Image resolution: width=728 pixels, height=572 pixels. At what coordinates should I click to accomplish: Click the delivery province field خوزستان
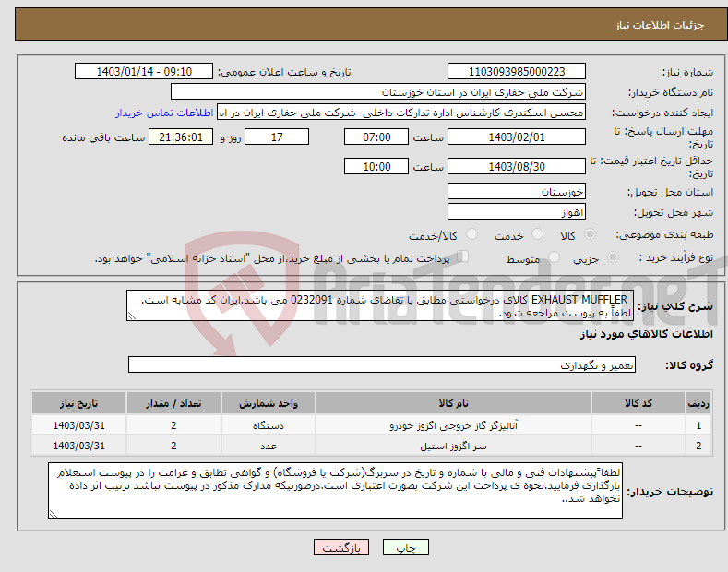[x=517, y=191]
